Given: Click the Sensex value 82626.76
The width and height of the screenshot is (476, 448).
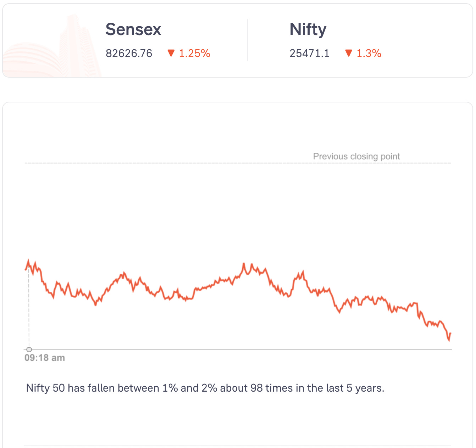Looking at the screenshot, I should tap(129, 54).
